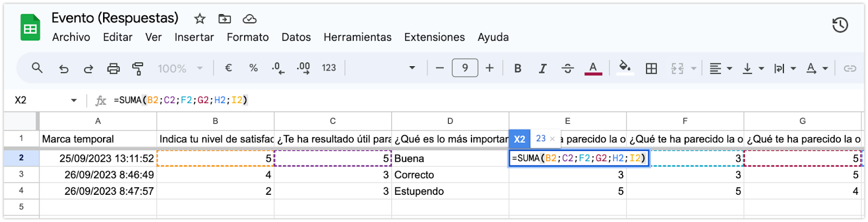The image size is (868, 222).
Task: Open the name box dropdown arrow
Action: point(74,100)
